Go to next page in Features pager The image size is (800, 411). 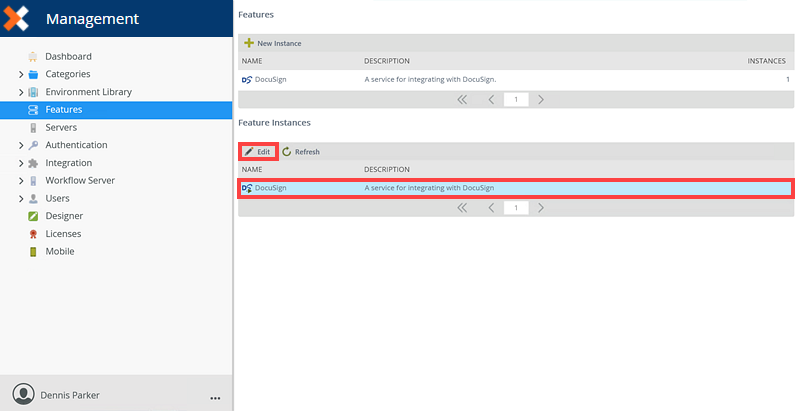coord(541,99)
